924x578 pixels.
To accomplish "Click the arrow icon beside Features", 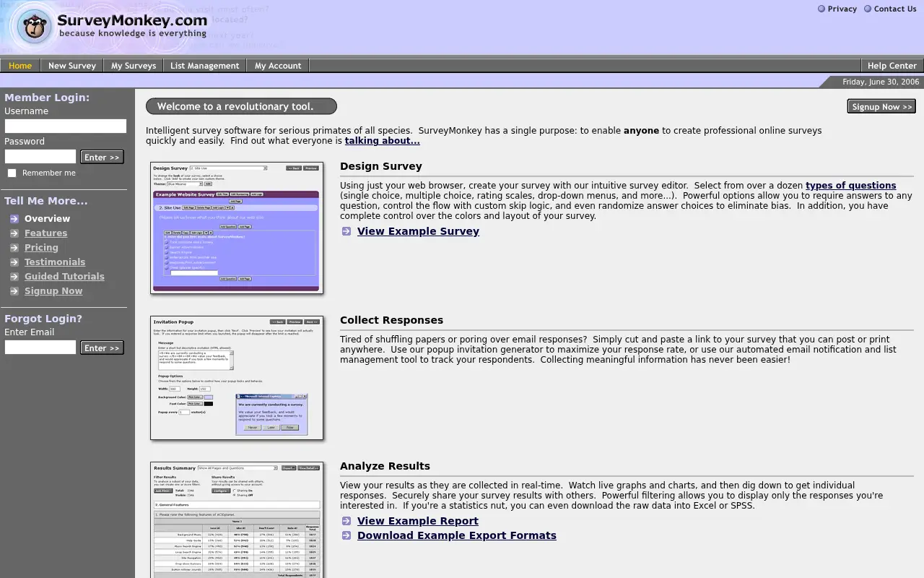I will pos(14,233).
